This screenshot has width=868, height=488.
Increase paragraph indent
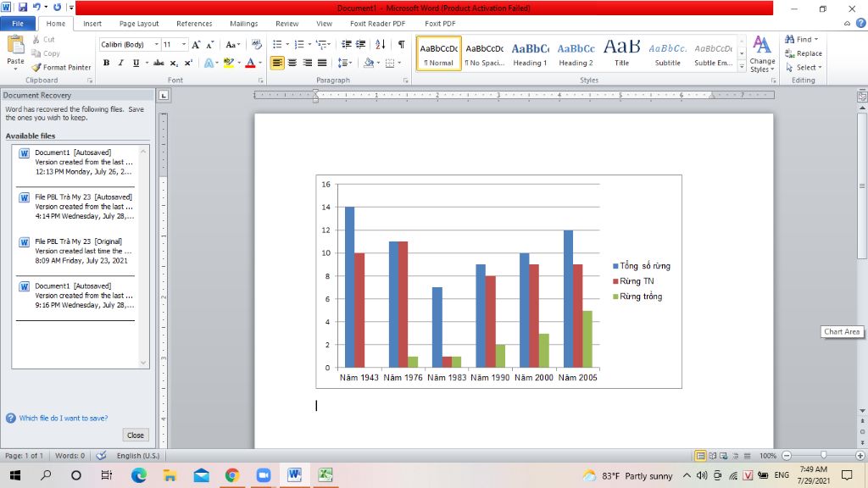pyautogui.click(x=361, y=44)
